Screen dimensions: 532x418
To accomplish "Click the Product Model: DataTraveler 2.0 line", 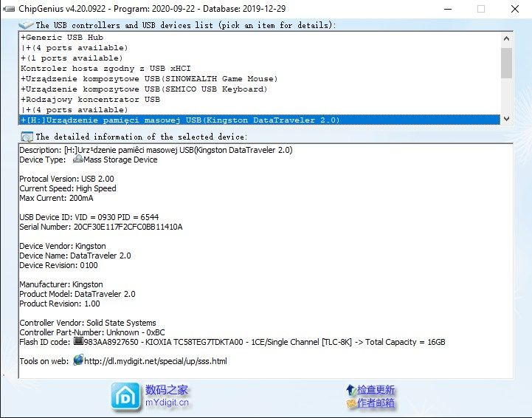I will click(x=77, y=294).
